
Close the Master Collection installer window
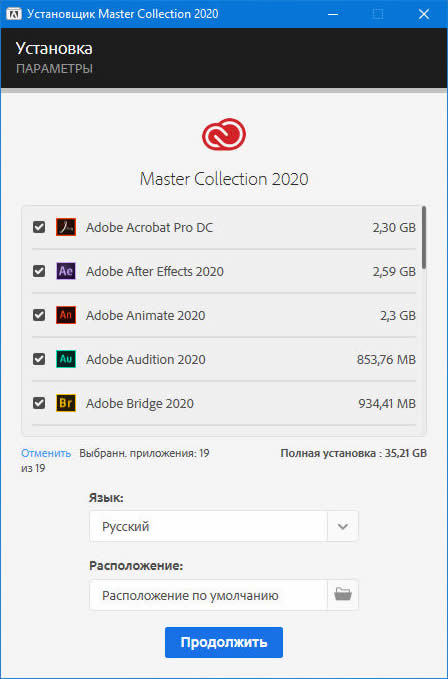[424, 14]
